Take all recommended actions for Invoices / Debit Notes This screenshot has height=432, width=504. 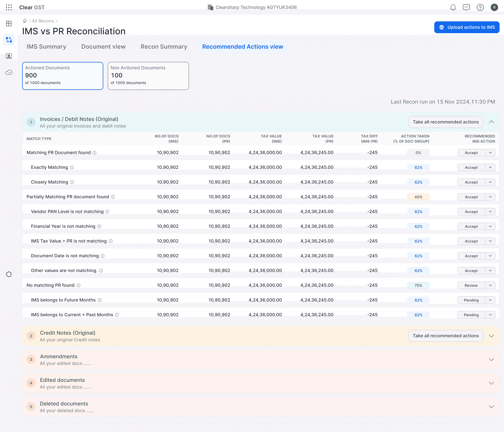pyautogui.click(x=446, y=122)
